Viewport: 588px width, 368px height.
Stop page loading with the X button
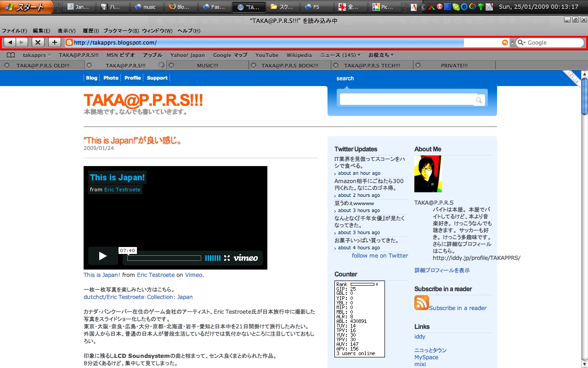tap(38, 42)
